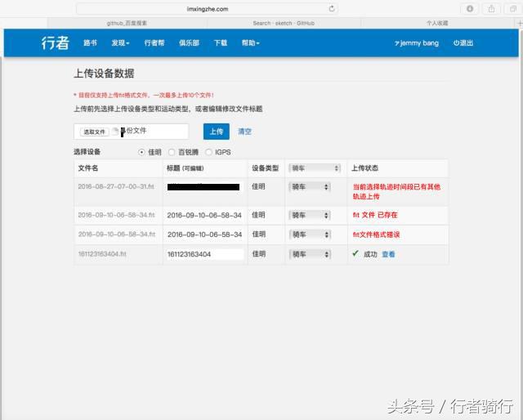This screenshot has height=420, width=523.
Task: Click green checkmark success icon
Action: point(355,253)
